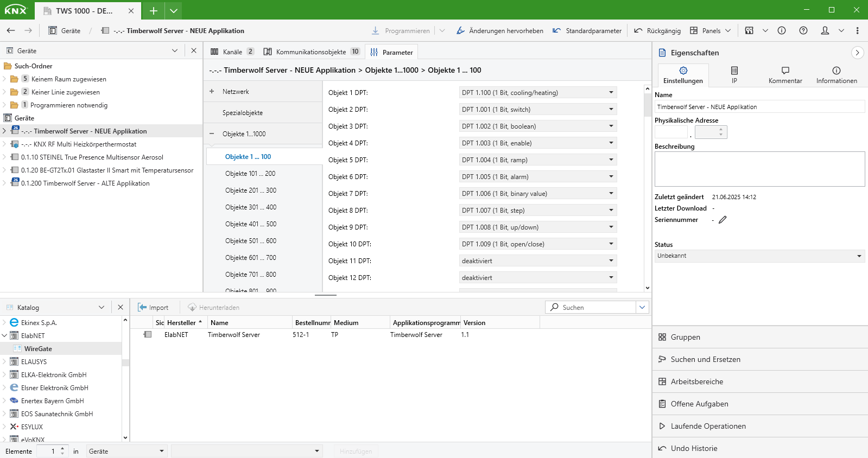Image resolution: width=868 pixels, height=458 pixels.
Task: Click the Name input field
Action: pyautogui.click(x=759, y=107)
